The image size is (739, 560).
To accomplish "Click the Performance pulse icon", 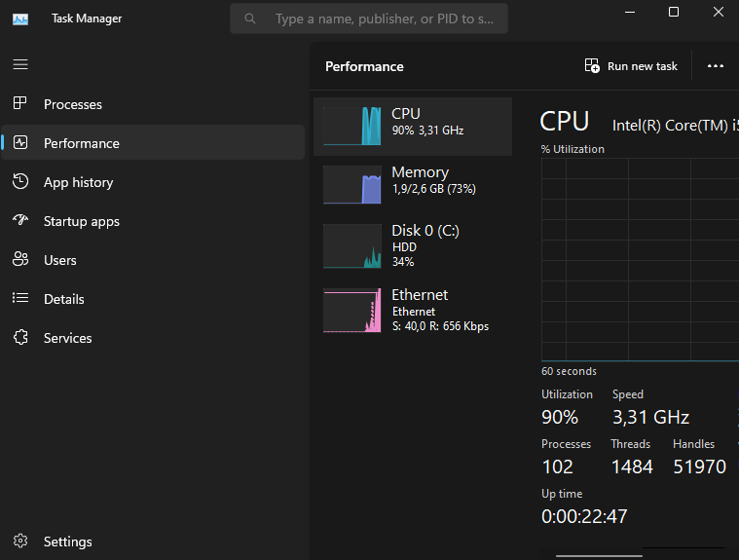I will tap(20, 142).
